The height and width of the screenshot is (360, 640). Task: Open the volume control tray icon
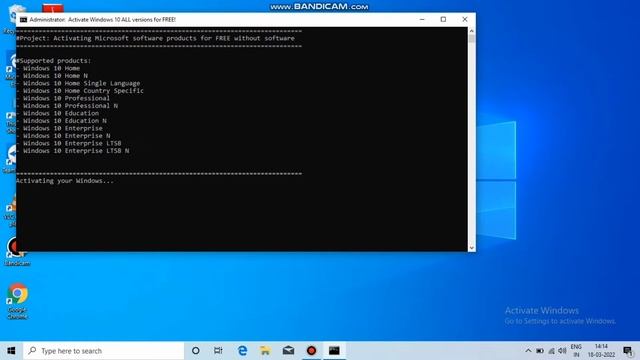pos(562,351)
